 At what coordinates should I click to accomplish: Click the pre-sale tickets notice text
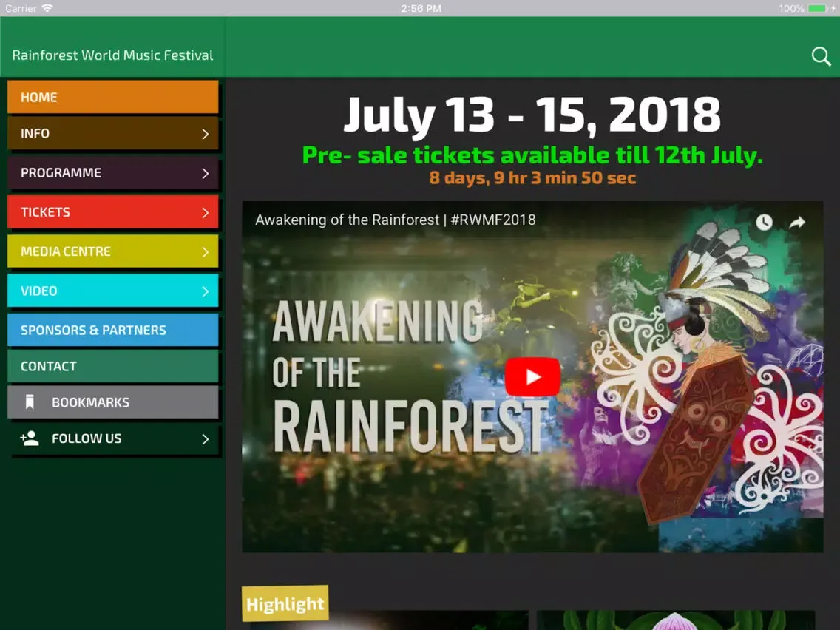coord(532,155)
